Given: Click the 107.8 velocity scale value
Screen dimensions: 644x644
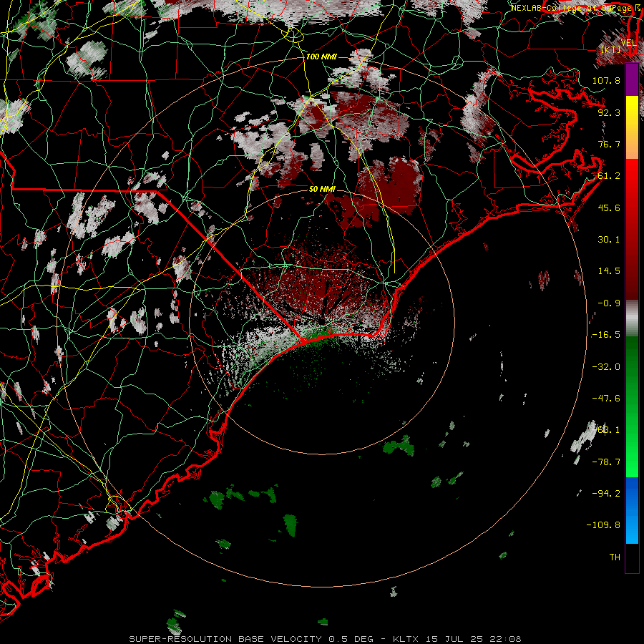Looking at the screenshot, I should [606, 80].
